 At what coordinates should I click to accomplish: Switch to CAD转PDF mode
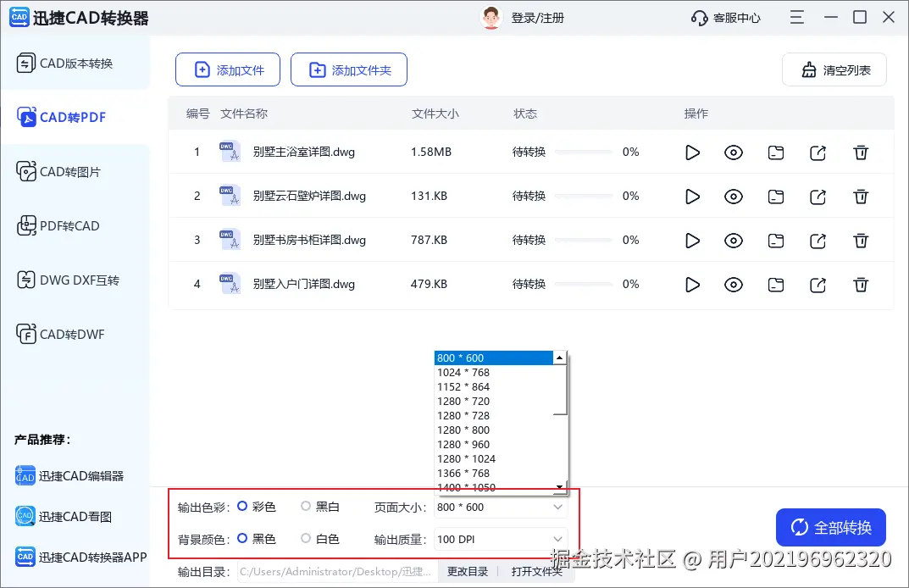pyautogui.click(x=75, y=117)
